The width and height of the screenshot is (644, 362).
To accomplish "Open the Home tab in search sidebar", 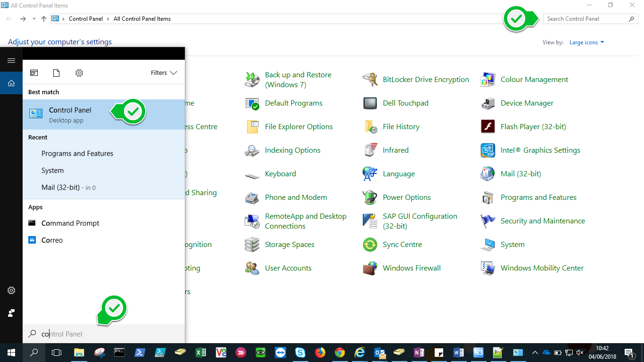I will tap(11, 83).
